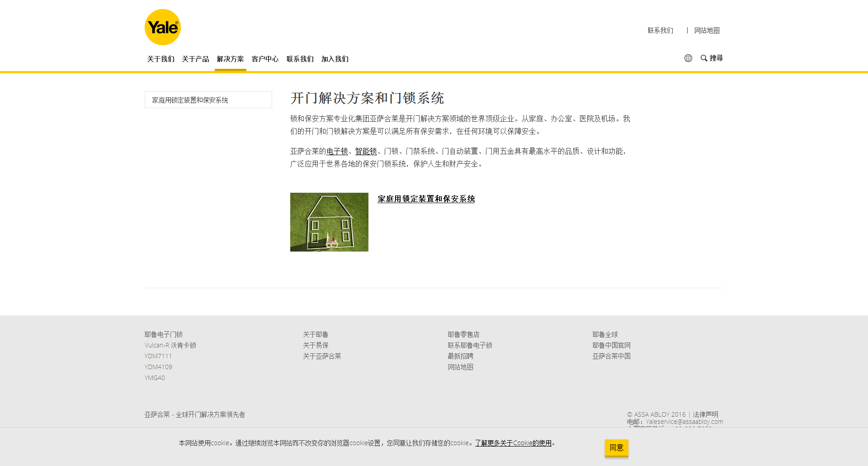Select the 解决方案 nav tab
This screenshot has height=466, width=868.
pyautogui.click(x=230, y=59)
